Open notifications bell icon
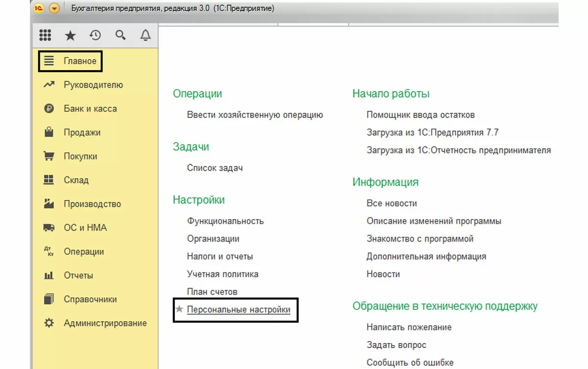588x369 pixels. pos(146,35)
